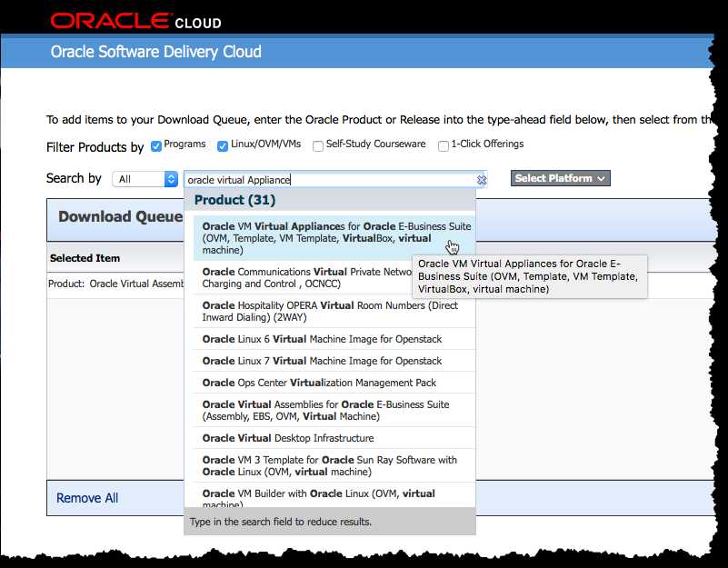Uncheck the Linux/OVM/VMs filter checkbox

click(223, 145)
